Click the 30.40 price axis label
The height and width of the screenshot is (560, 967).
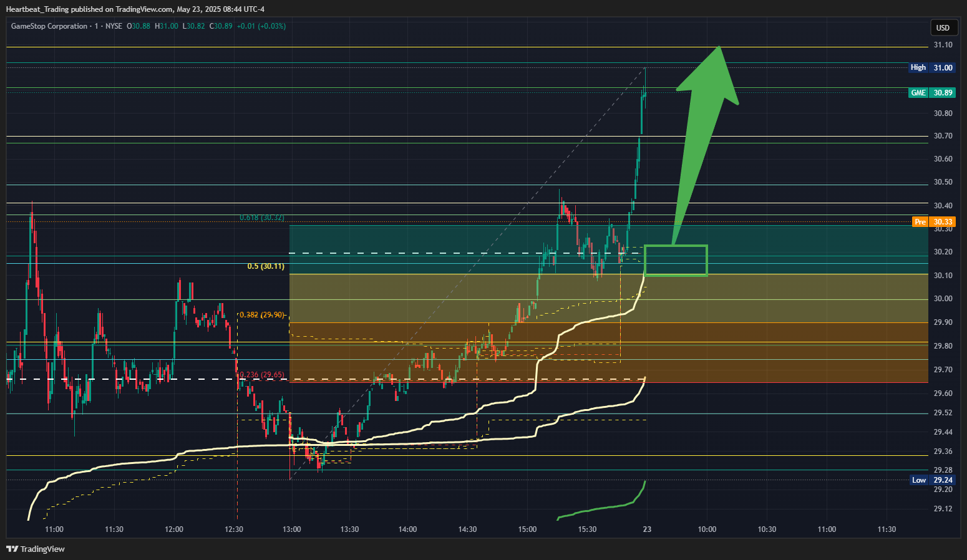point(943,206)
